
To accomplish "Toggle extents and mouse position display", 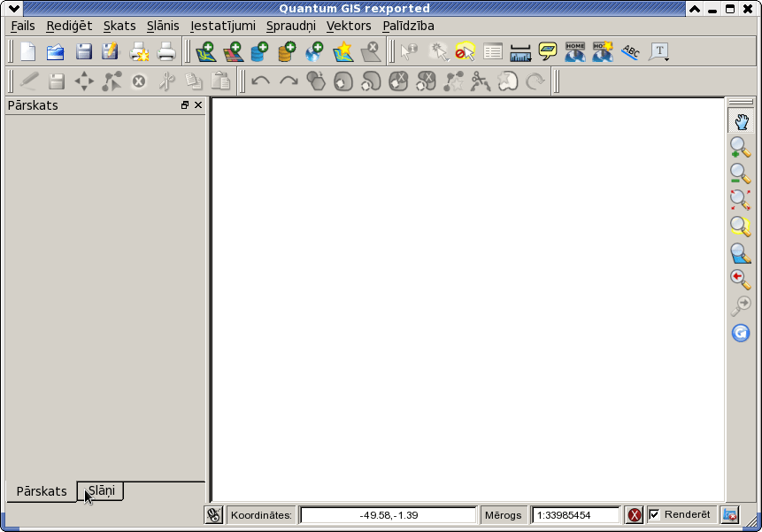I will coord(213,515).
